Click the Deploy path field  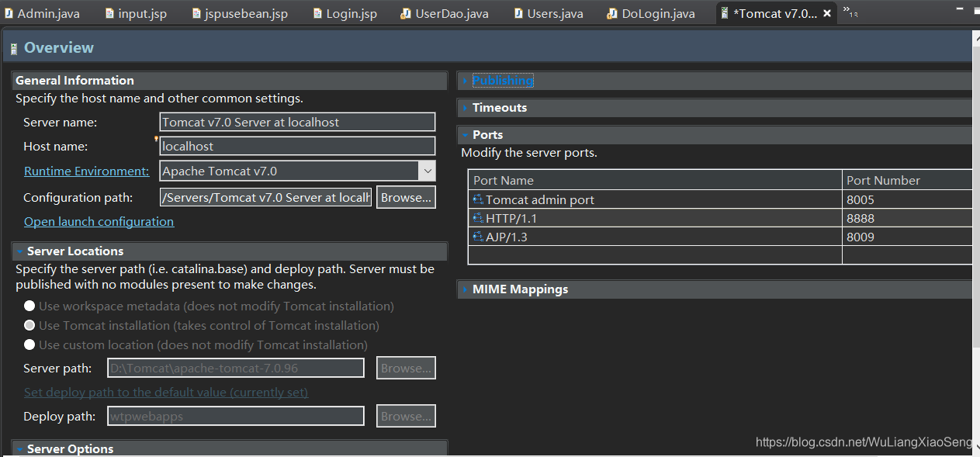click(236, 416)
